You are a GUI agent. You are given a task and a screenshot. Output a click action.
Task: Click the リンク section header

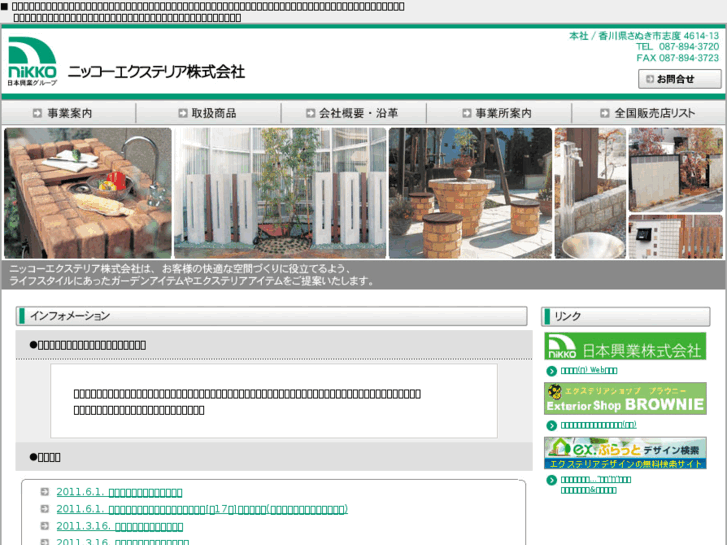click(x=625, y=316)
